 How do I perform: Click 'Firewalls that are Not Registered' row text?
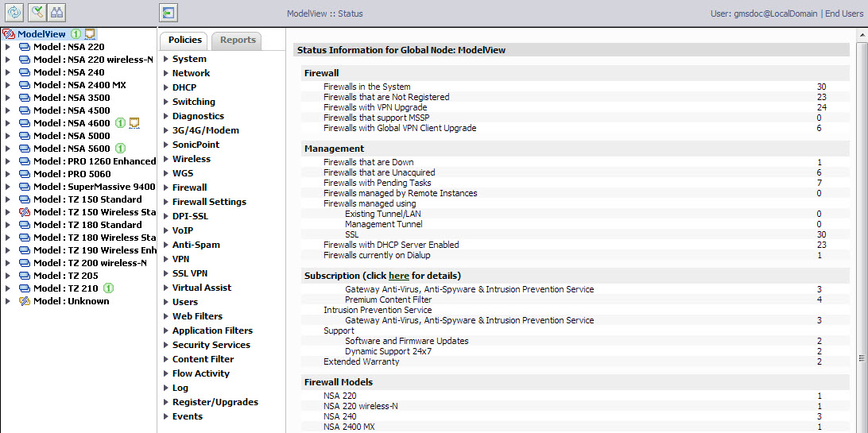pyautogui.click(x=386, y=98)
